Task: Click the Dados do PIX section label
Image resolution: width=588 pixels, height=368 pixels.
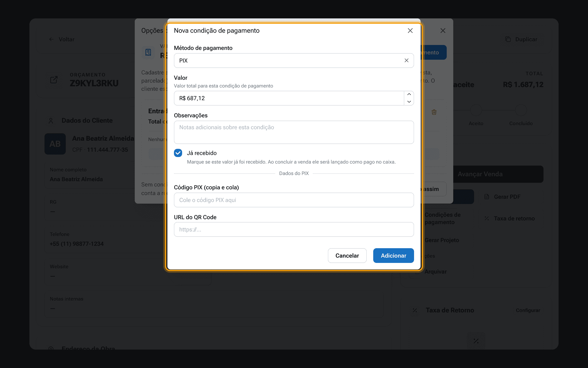Action: point(294,173)
